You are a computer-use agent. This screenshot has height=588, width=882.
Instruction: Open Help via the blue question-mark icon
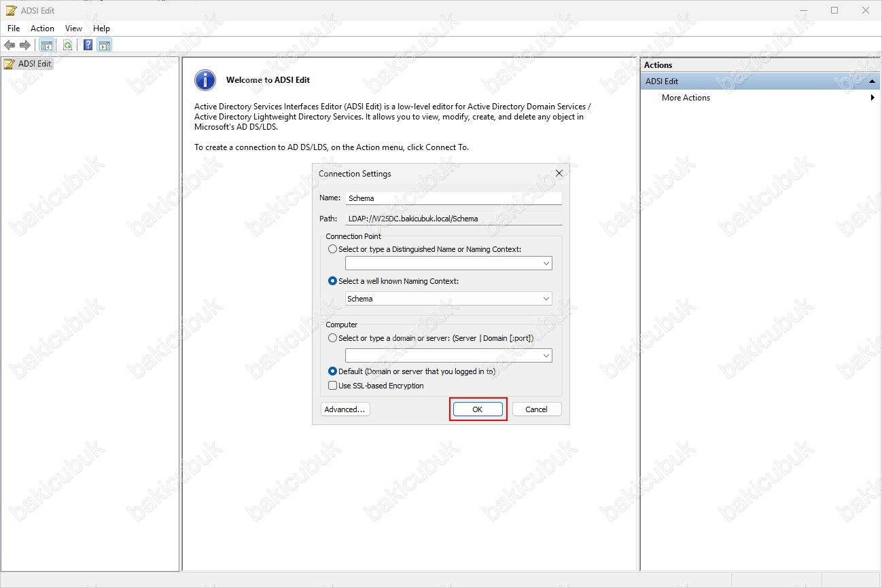tap(88, 45)
